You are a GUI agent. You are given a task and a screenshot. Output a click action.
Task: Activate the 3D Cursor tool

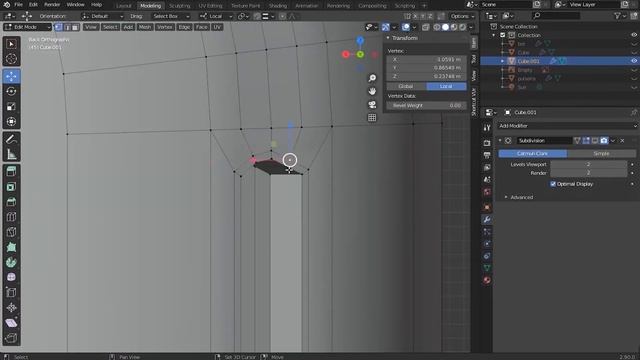click(11, 59)
